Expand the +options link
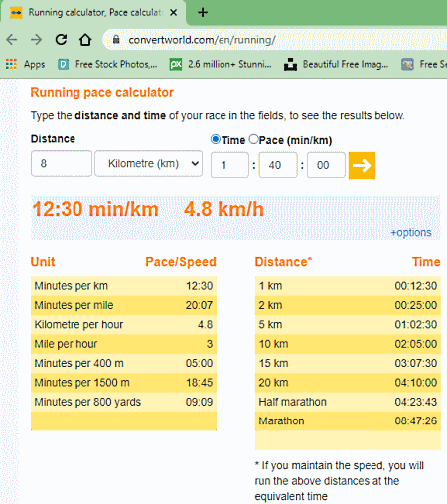The image size is (447, 504). 411,232
